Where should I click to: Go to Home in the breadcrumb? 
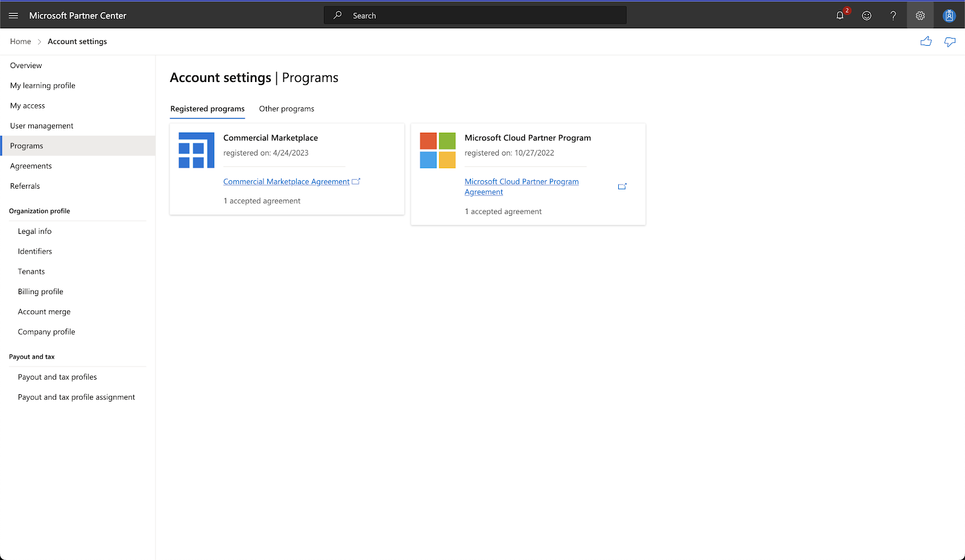click(21, 42)
